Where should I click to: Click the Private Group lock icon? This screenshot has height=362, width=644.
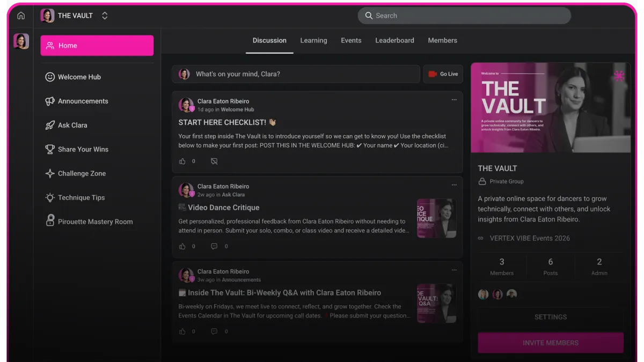[482, 181]
